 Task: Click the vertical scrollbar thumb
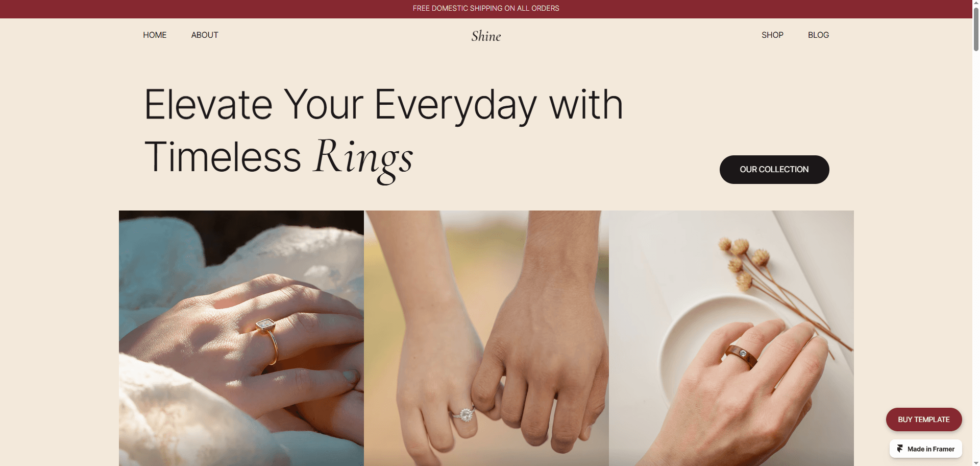pos(976,29)
